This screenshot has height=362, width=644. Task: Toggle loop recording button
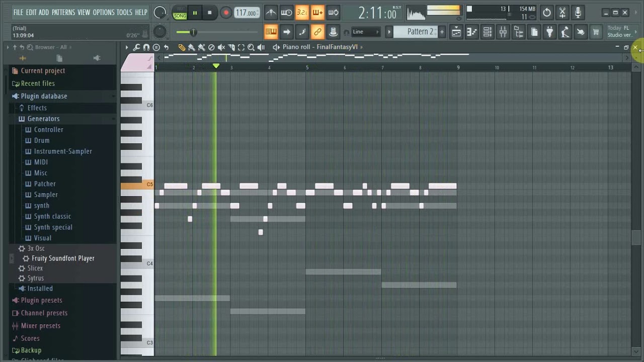[333, 13]
